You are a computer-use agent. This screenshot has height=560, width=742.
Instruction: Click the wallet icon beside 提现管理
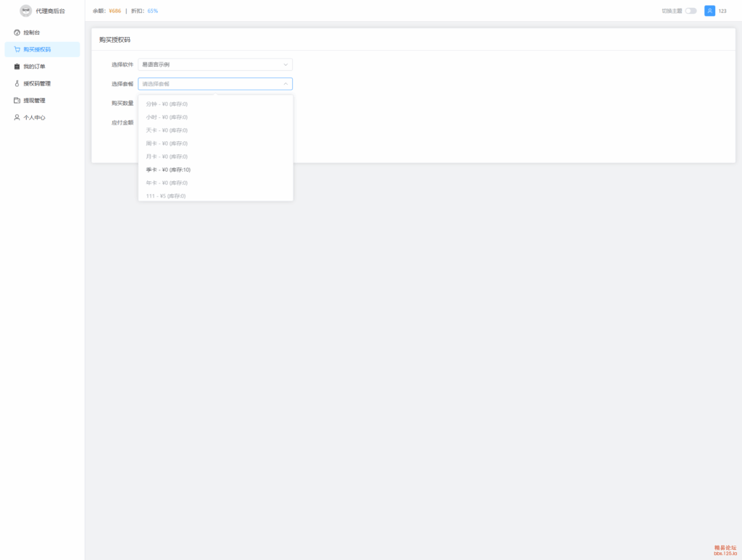point(17,101)
